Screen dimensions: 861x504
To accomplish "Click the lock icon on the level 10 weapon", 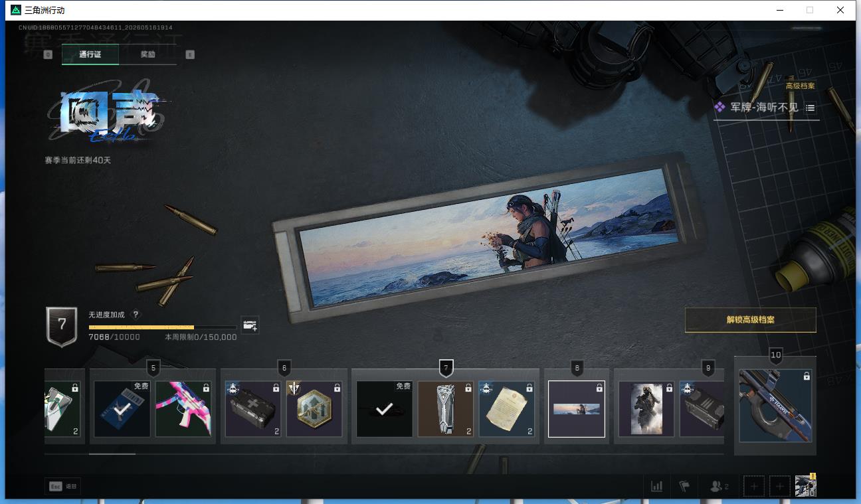I will point(807,377).
